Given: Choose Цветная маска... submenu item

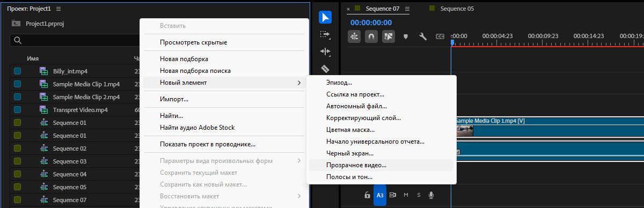Looking at the screenshot, I should point(350,130).
